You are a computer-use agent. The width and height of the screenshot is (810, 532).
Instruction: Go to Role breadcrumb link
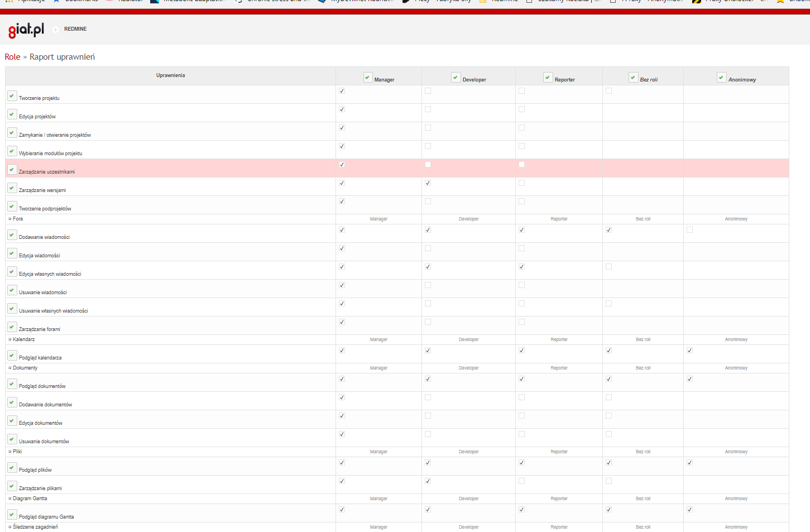point(12,57)
